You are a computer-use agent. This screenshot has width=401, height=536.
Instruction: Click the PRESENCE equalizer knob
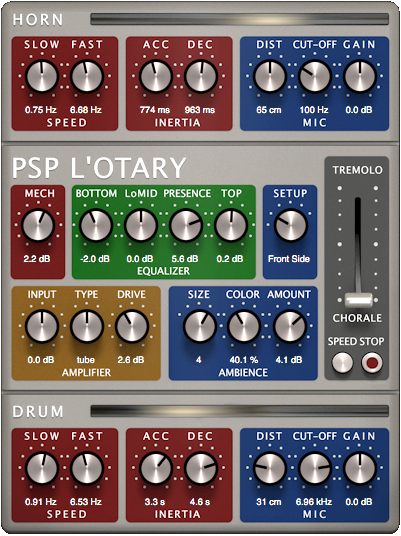pyautogui.click(x=186, y=226)
